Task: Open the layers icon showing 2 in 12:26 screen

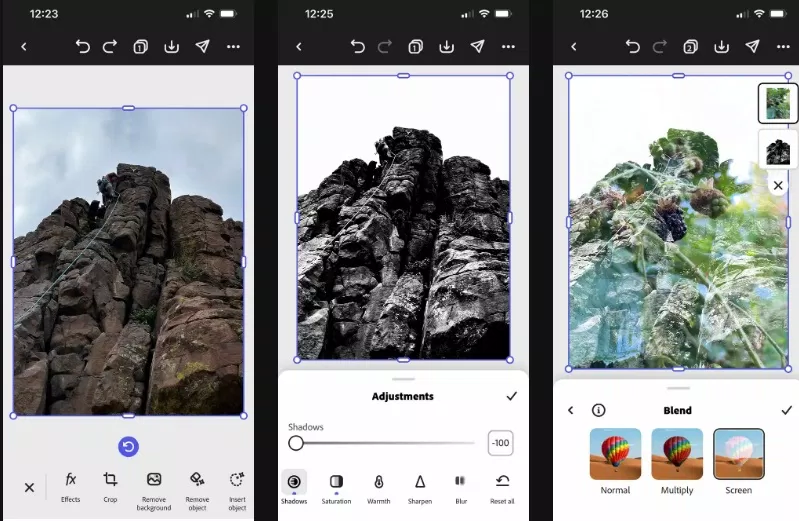Action: click(x=690, y=47)
